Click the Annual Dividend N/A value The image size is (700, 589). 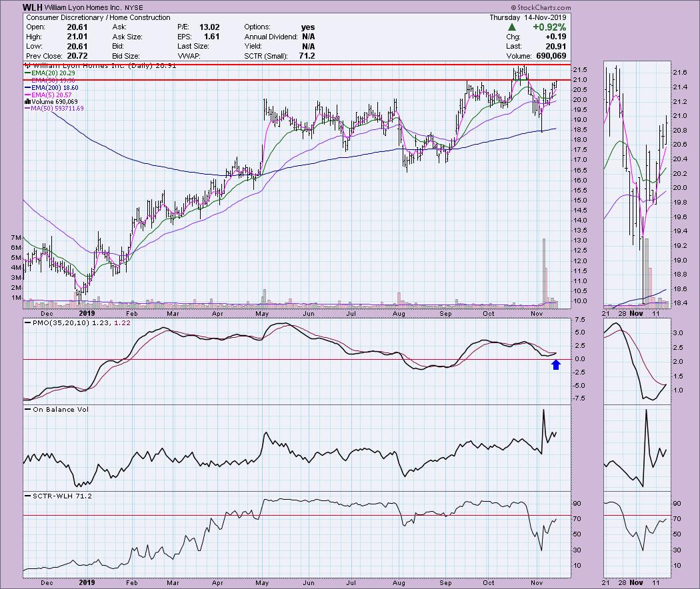(x=309, y=37)
